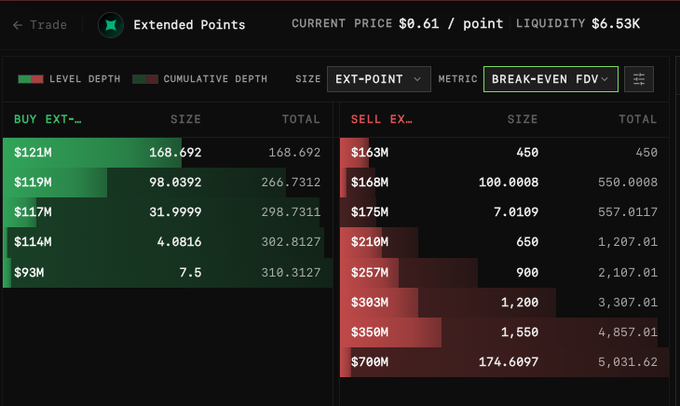Open the EXT-POINT size dropdown
Image resolution: width=680 pixels, height=406 pixels.
point(379,79)
